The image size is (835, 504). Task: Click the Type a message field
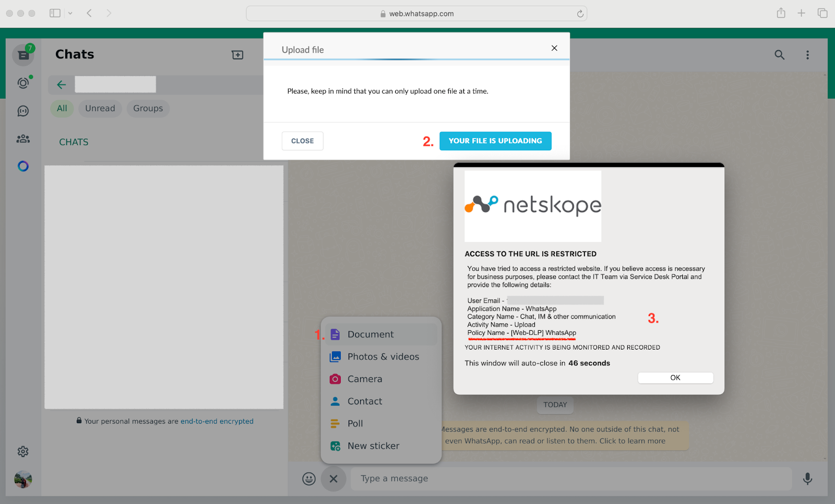click(x=571, y=478)
